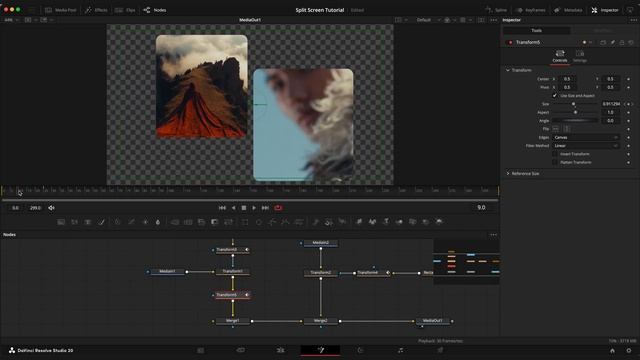Go to the Fairlight page icon
This screenshot has width=640, height=360.
pyautogui.click(x=400, y=350)
